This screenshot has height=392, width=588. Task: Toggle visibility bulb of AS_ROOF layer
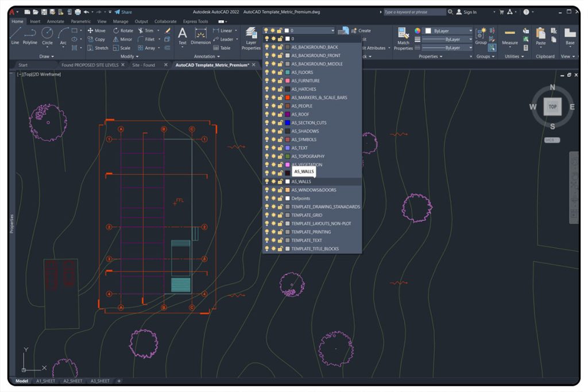[x=266, y=114]
